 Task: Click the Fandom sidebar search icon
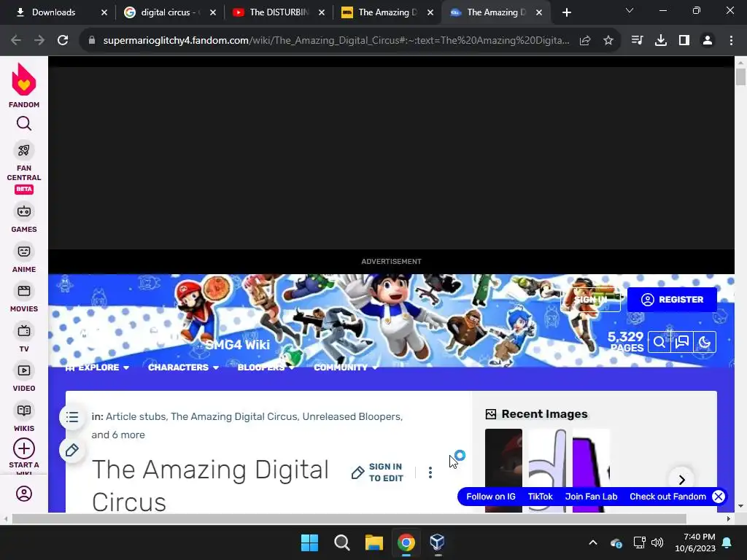click(24, 124)
